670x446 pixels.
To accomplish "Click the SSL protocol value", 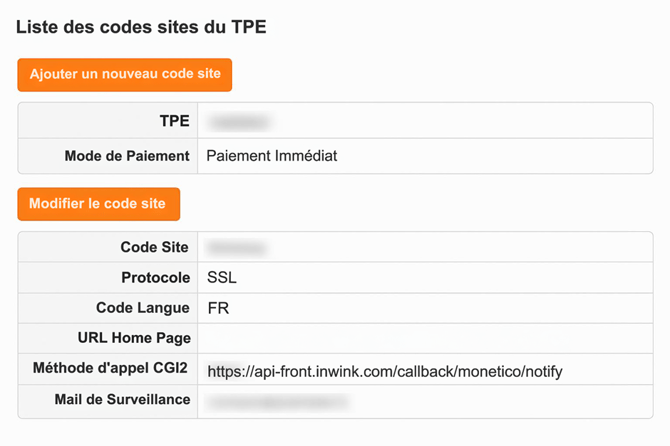I will tap(222, 278).
